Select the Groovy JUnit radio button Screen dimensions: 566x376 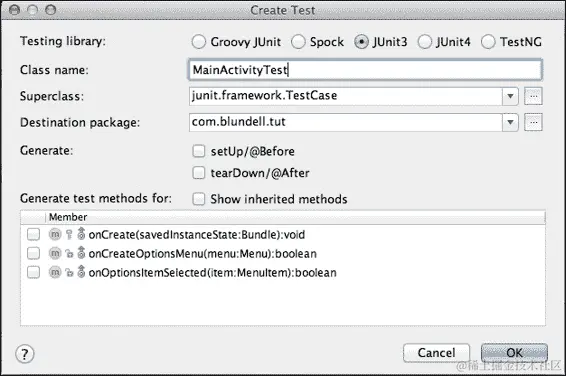point(199,42)
